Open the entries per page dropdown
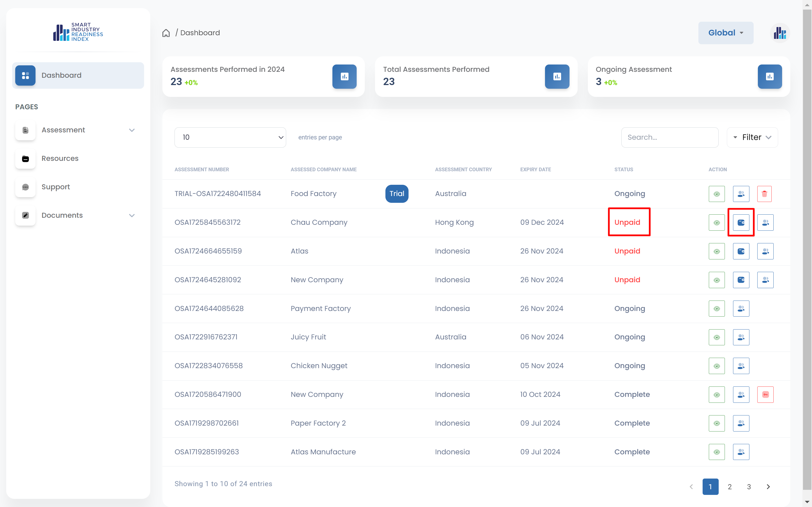The width and height of the screenshot is (812, 507). [230, 137]
